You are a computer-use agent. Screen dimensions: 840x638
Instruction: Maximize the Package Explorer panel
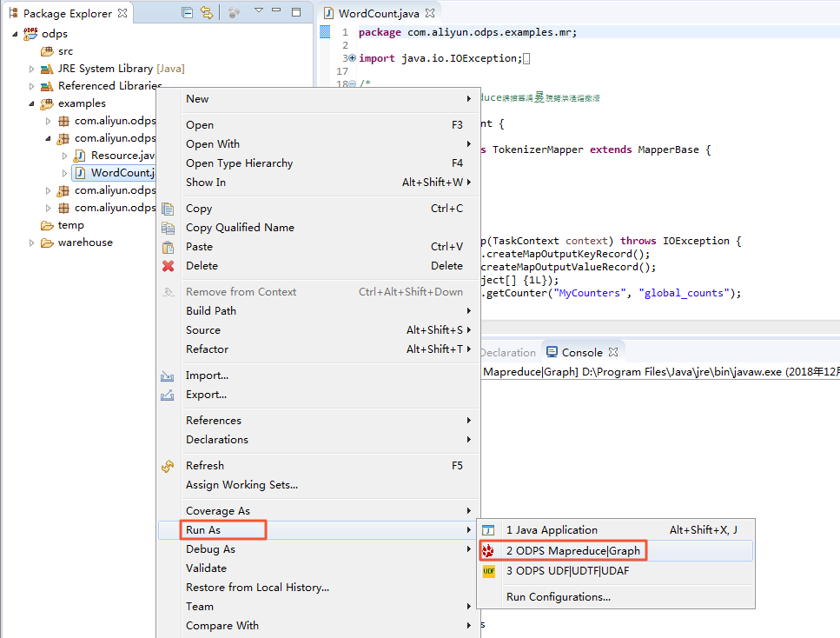(x=296, y=12)
